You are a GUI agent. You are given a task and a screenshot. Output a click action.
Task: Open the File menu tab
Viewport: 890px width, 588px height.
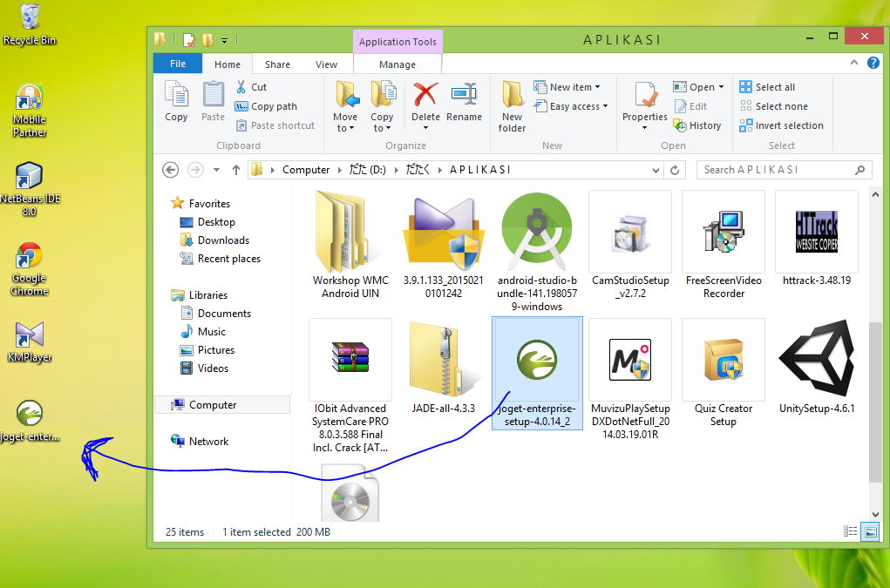coord(178,64)
